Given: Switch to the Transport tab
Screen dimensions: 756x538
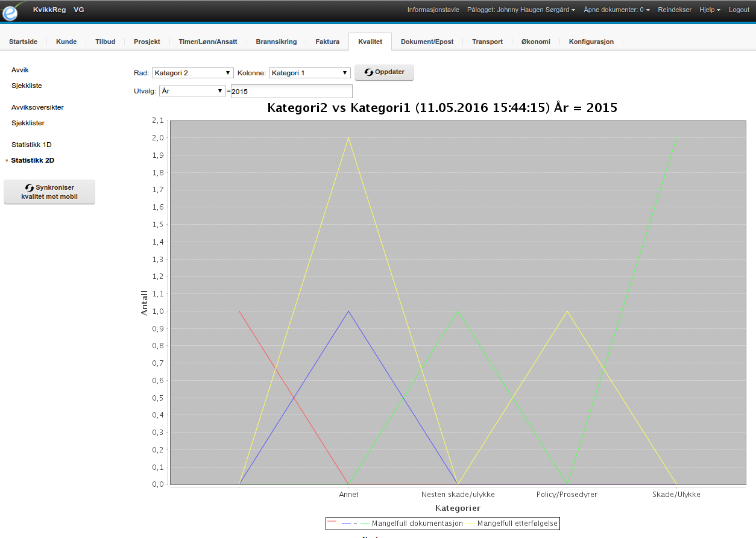Looking at the screenshot, I should click(x=487, y=42).
